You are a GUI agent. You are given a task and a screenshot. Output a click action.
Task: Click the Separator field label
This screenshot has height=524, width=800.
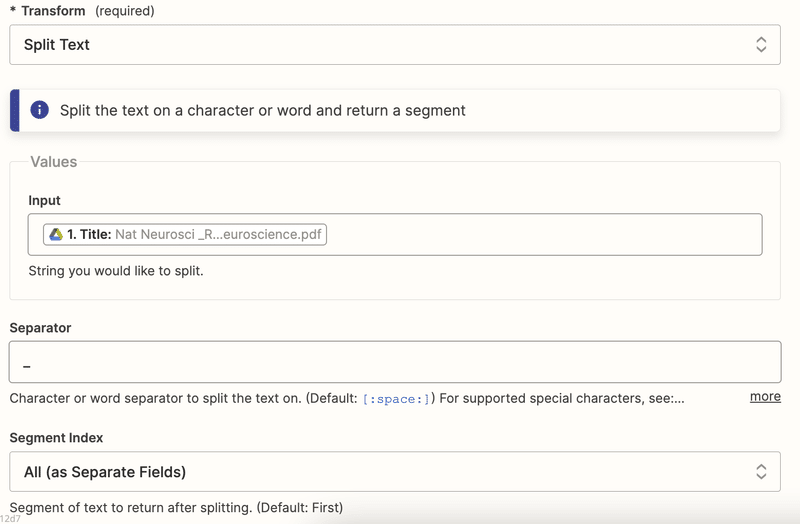[40, 328]
